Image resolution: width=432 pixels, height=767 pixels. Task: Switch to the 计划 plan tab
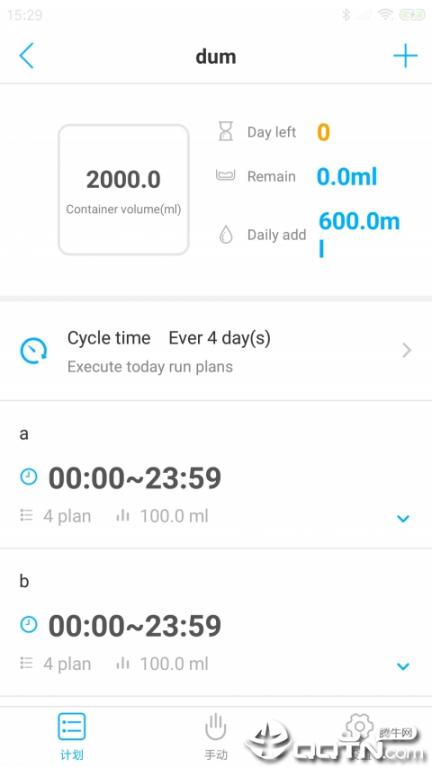72,736
